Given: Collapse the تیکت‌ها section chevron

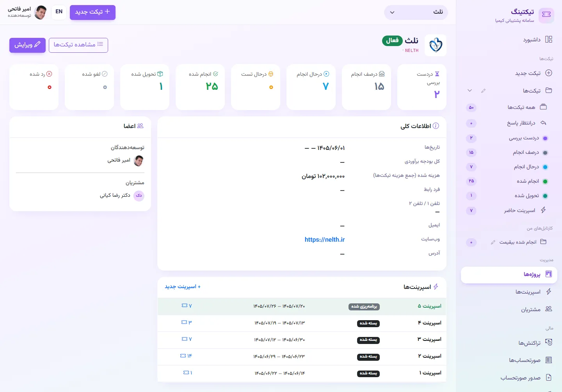Looking at the screenshot, I should click(470, 91).
